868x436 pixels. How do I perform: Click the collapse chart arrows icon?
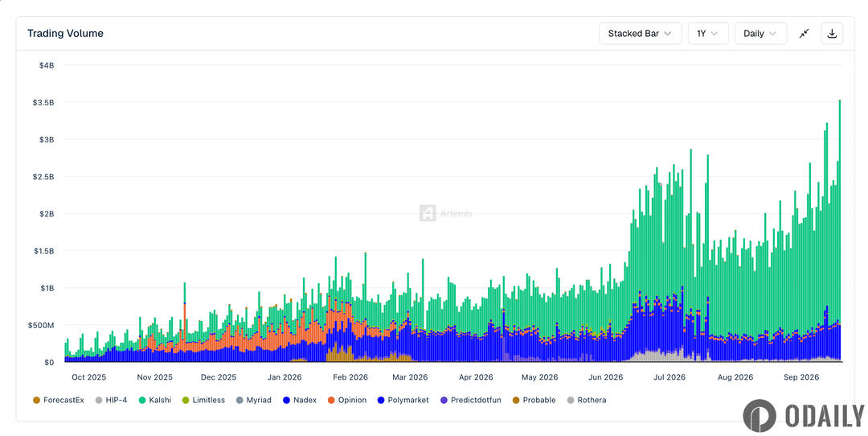(x=804, y=33)
